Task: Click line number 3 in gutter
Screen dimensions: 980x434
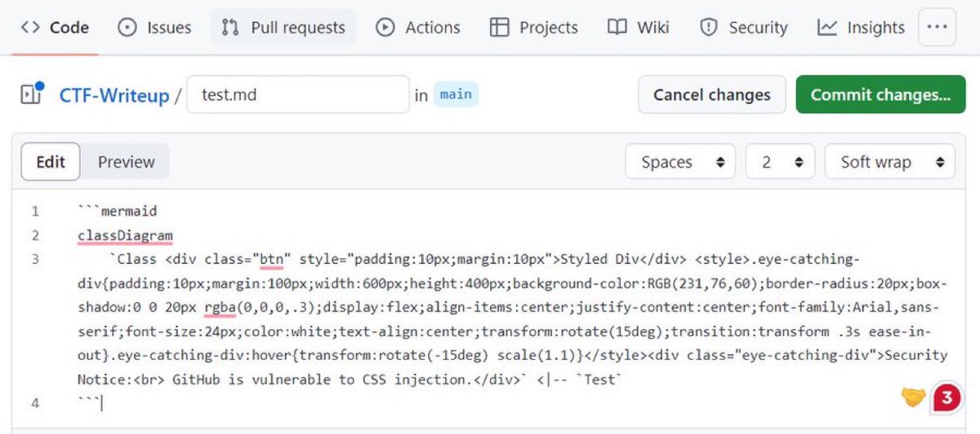Action: pyautogui.click(x=35, y=260)
